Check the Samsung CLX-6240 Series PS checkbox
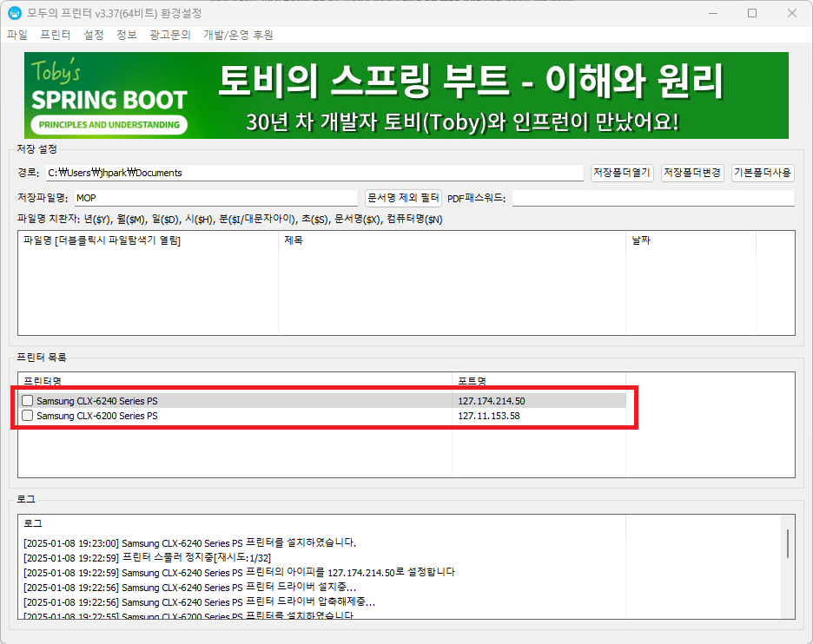 point(28,400)
